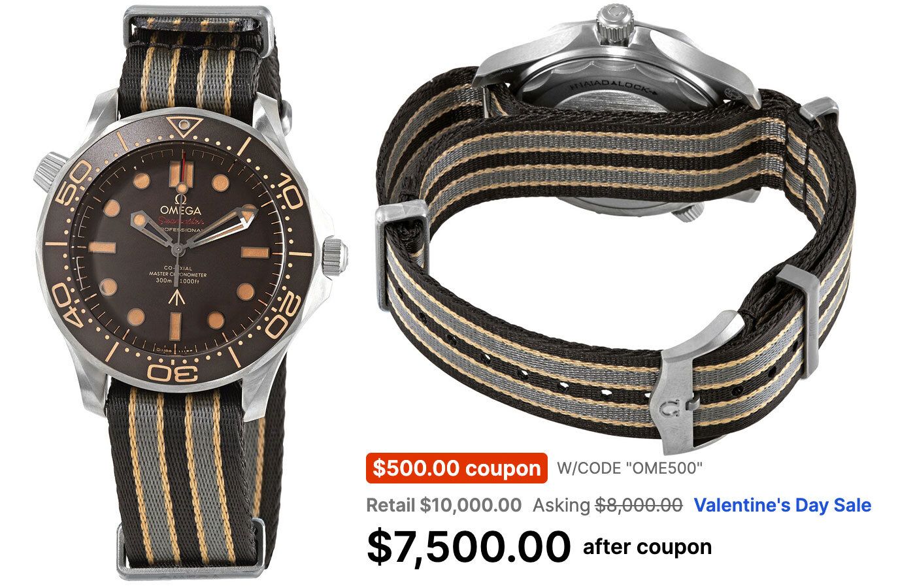This screenshot has height=588, width=915.
Task: Click the 'after coupon' label text
Action: (647, 546)
